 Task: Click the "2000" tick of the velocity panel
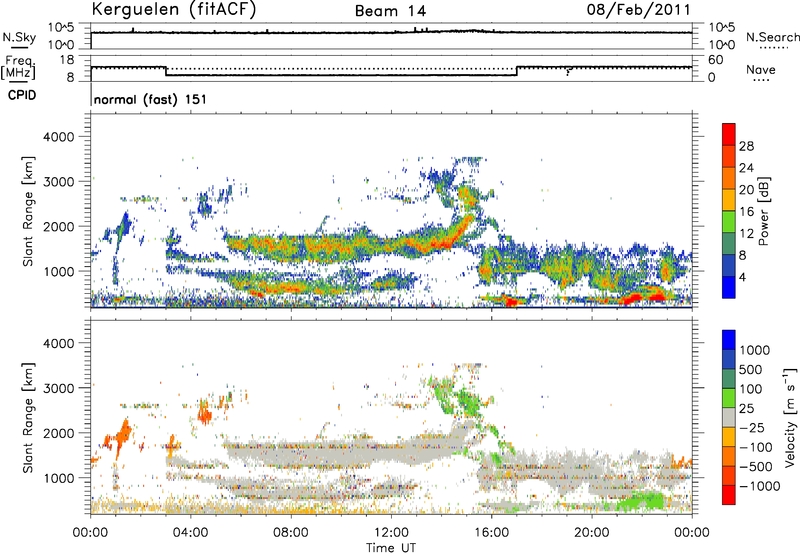point(59,433)
